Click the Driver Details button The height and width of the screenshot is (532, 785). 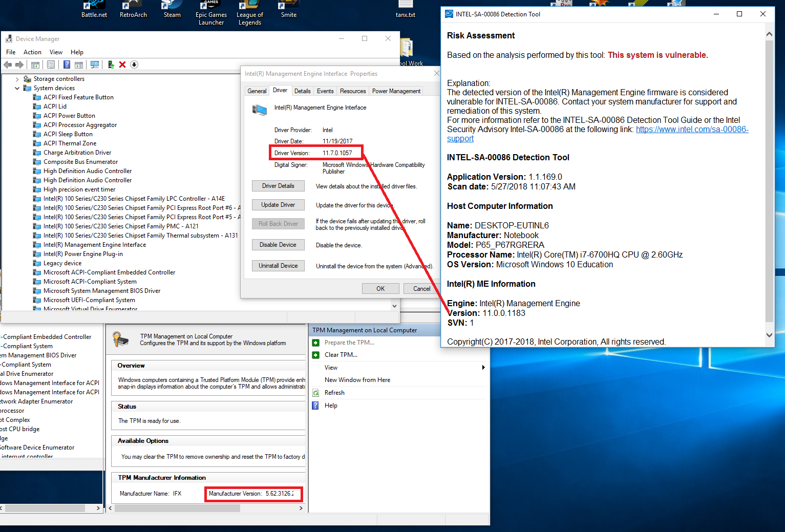coord(278,186)
